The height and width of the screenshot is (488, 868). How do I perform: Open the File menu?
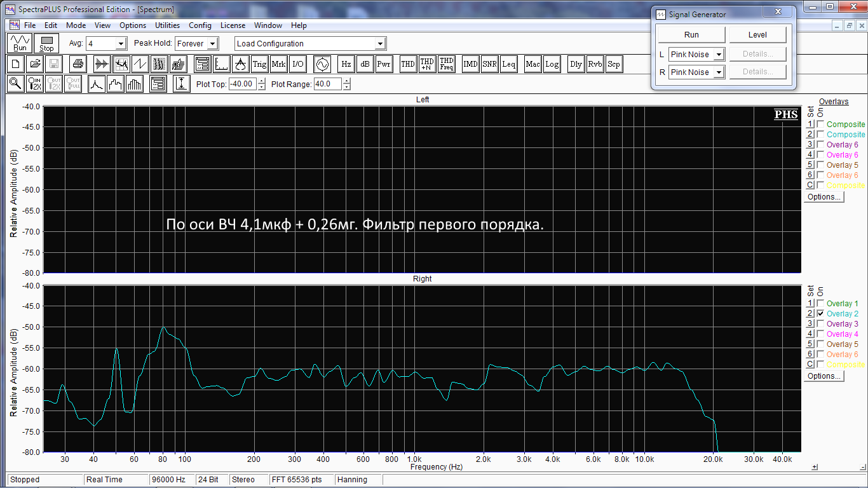click(x=30, y=25)
